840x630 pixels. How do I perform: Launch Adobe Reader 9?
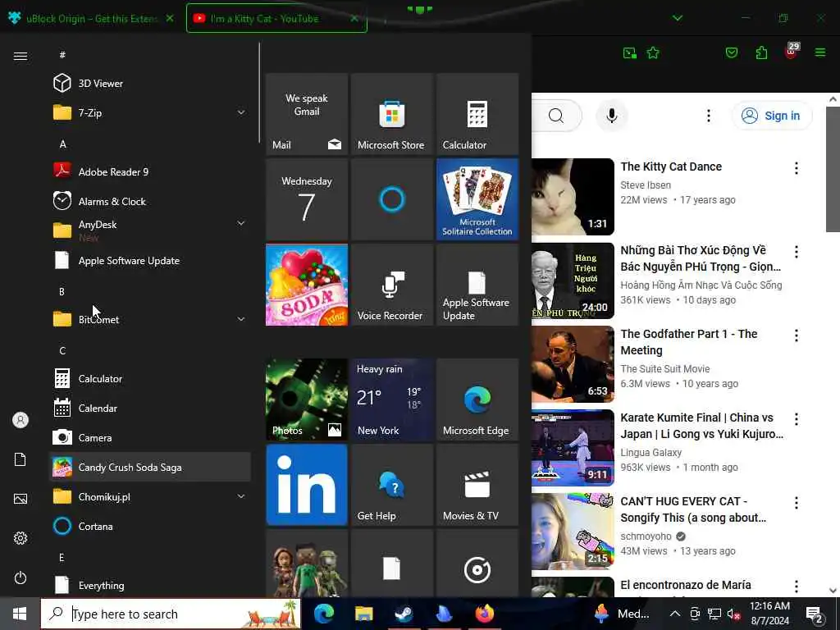[150, 172]
